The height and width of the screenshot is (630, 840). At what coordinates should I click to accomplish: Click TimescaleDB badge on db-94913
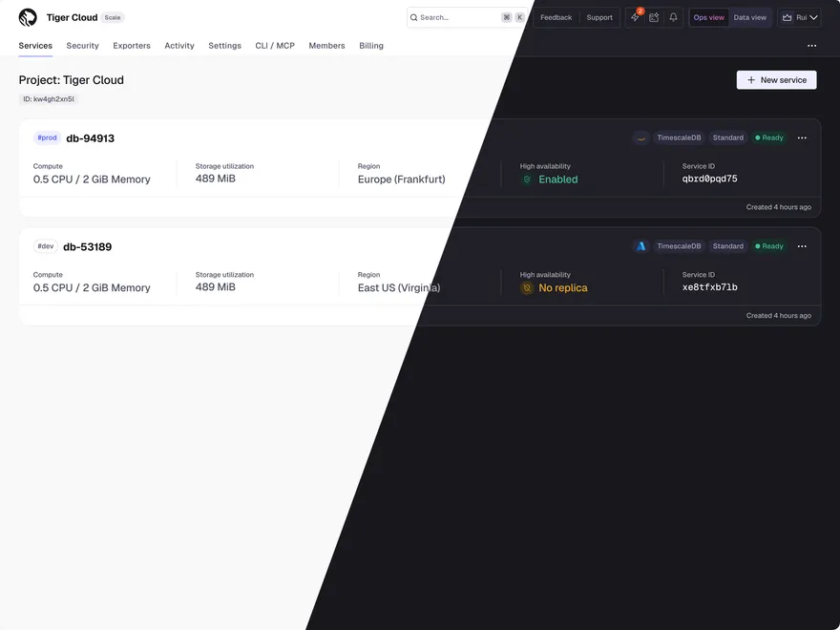(x=679, y=137)
